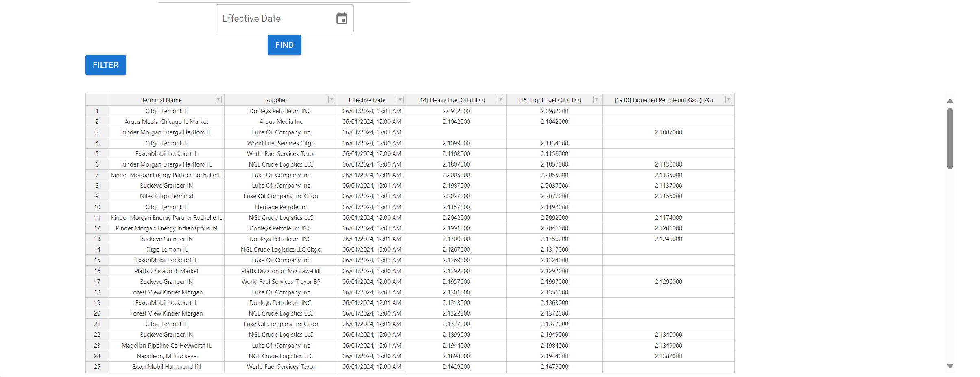Image resolution: width=980 pixels, height=377 pixels.
Task: Click the vertical scrollbar thumb
Action: pyautogui.click(x=950, y=138)
